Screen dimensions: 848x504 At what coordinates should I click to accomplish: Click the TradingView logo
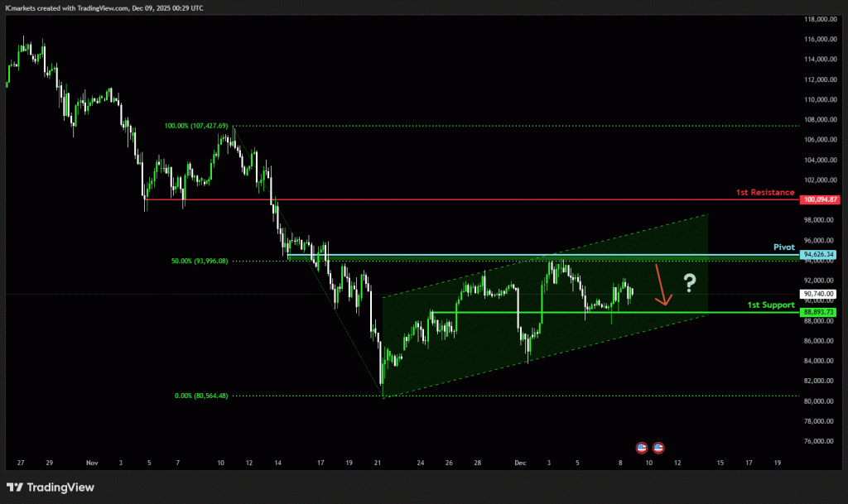pos(51,487)
